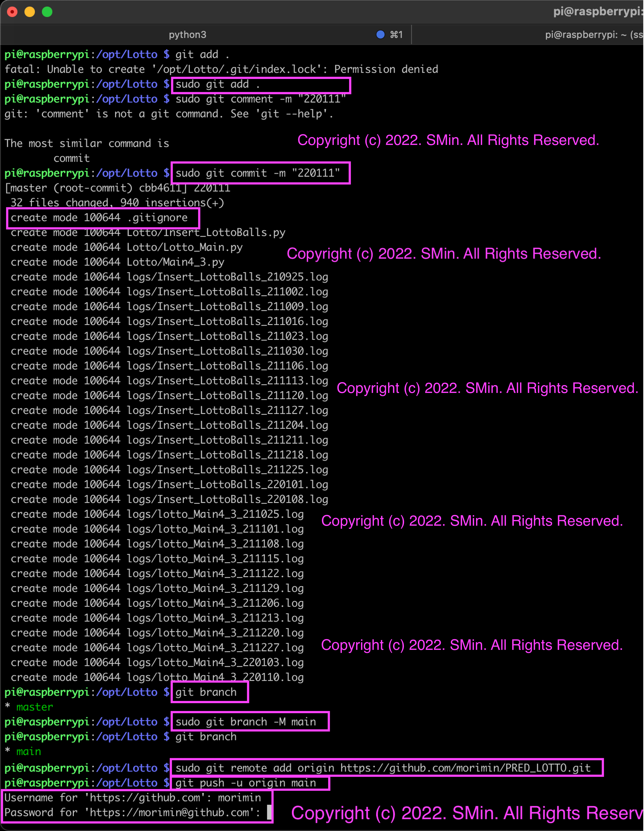Click the green 'main' branch name

click(x=29, y=751)
